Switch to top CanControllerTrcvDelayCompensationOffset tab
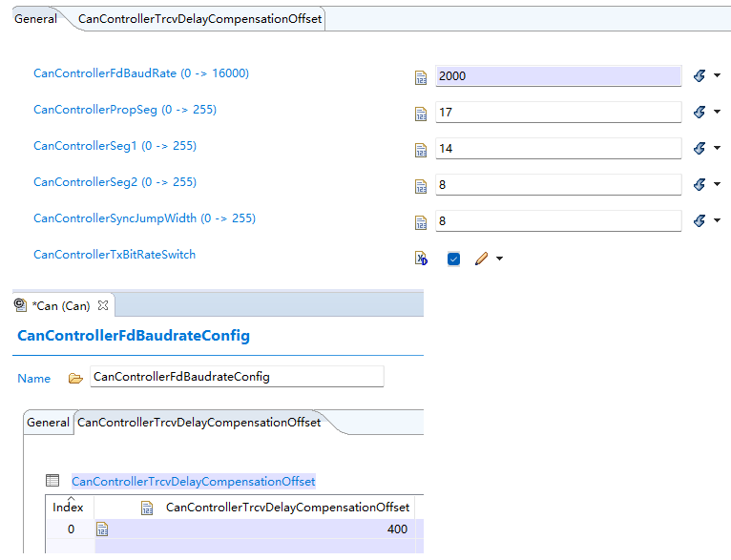This screenshot has height=560, width=731. coord(199,19)
